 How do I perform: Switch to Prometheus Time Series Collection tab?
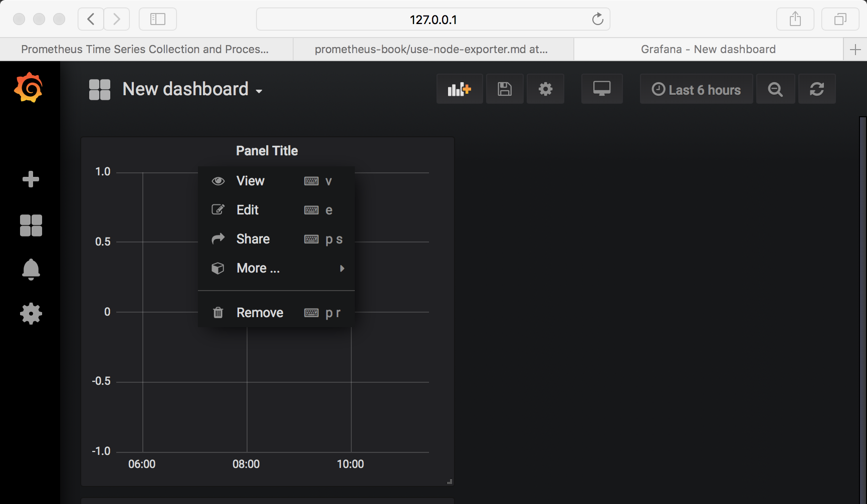(146, 49)
